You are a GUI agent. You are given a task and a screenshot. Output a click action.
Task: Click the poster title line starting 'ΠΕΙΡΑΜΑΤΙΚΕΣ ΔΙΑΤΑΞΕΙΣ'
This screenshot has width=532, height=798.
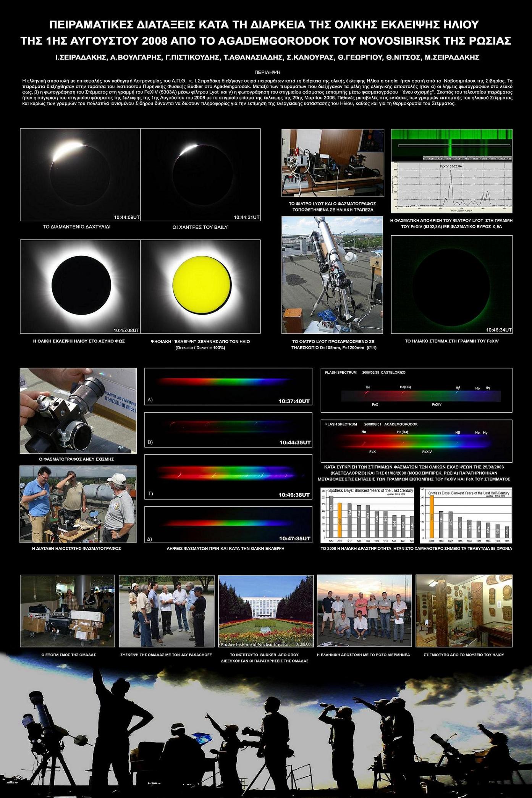264,25
